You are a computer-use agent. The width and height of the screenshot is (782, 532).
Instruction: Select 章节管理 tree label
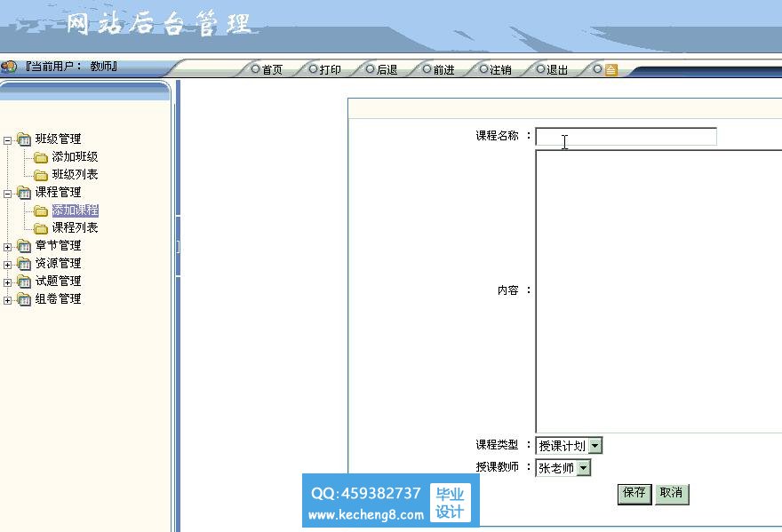[58, 245]
